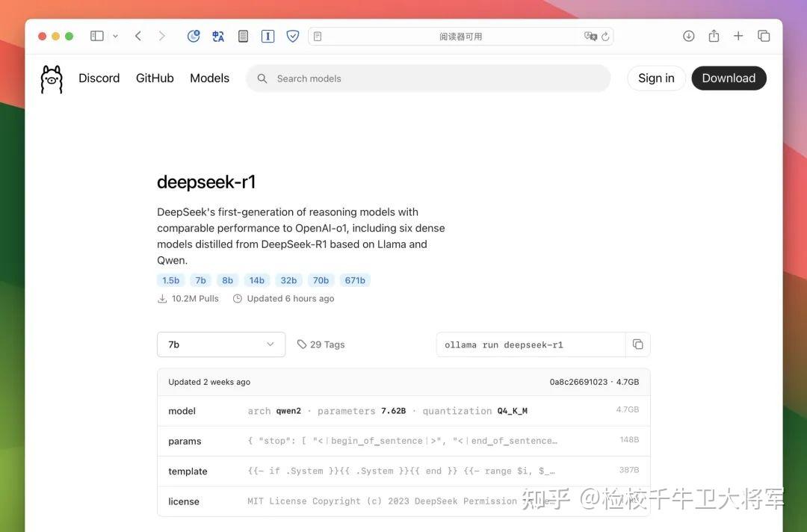Toggle the Safari sidebar
807x532 pixels.
[x=96, y=35]
